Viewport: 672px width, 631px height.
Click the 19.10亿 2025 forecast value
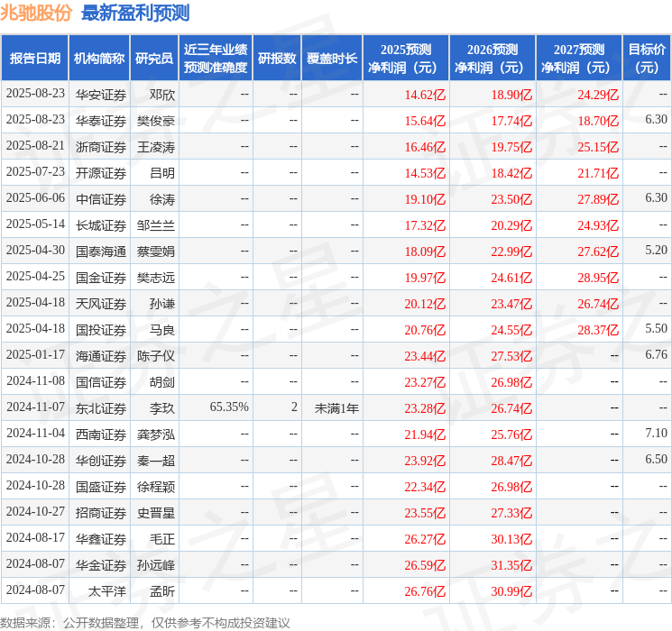pyautogui.click(x=425, y=199)
